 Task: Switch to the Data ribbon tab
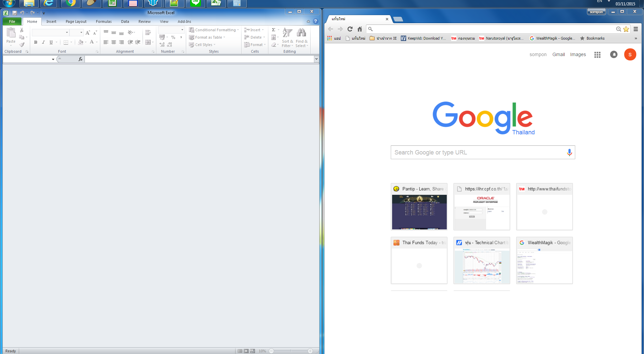[x=125, y=21]
